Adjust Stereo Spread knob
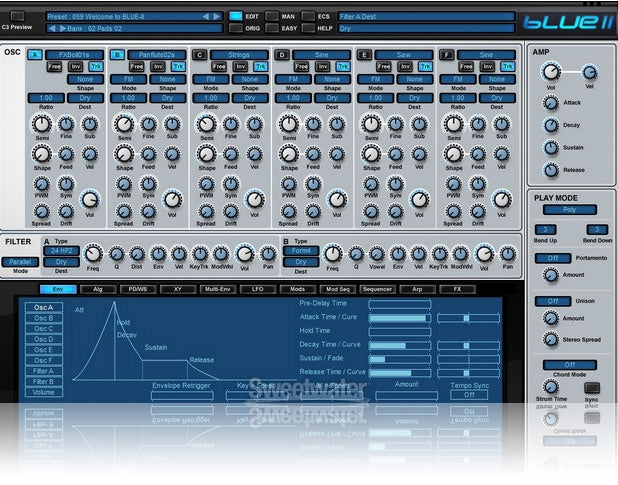The width and height of the screenshot is (618, 485). [551, 339]
